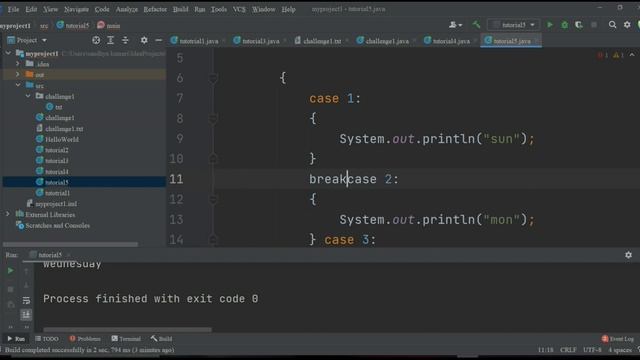640x360 pixels.
Task: Select myproject1.iml file
Action: pos(56,204)
